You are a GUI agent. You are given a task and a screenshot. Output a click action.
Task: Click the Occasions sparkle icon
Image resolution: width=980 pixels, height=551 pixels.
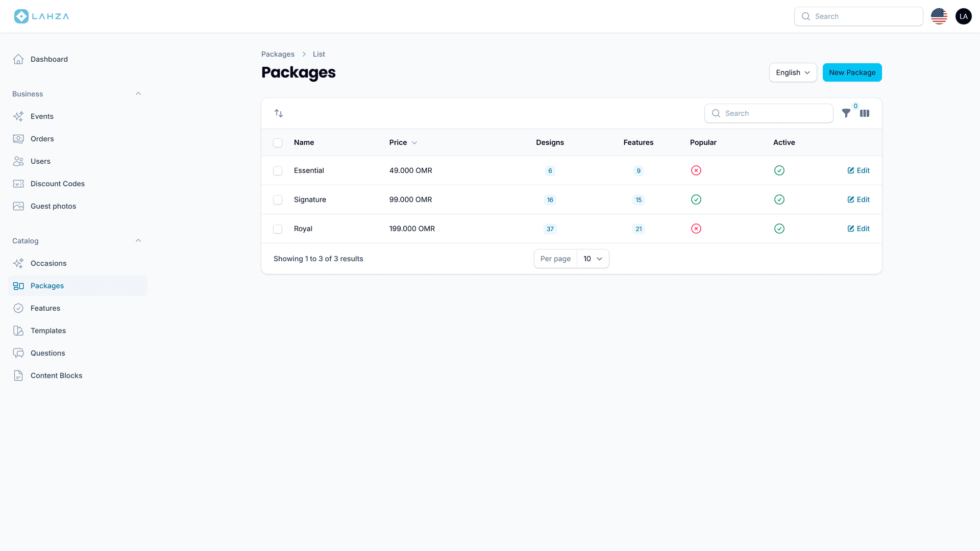[x=18, y=263]
